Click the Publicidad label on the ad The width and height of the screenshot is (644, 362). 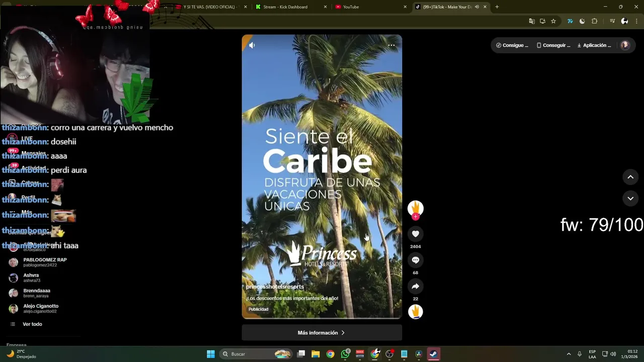tap(258, 309)
